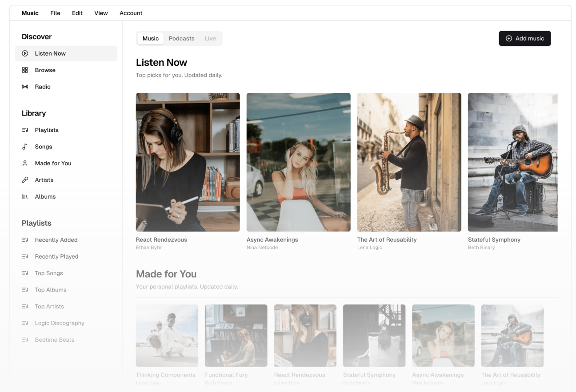Open the React Rendezvous cover in Made for You
This screenshot has height=392, width=576.
[x=305, y=336]
